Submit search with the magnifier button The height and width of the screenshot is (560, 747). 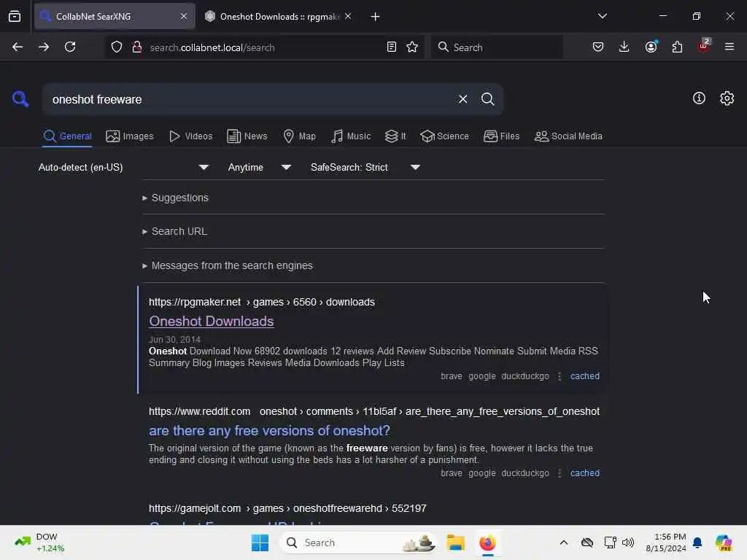click(x=487, y=99)
